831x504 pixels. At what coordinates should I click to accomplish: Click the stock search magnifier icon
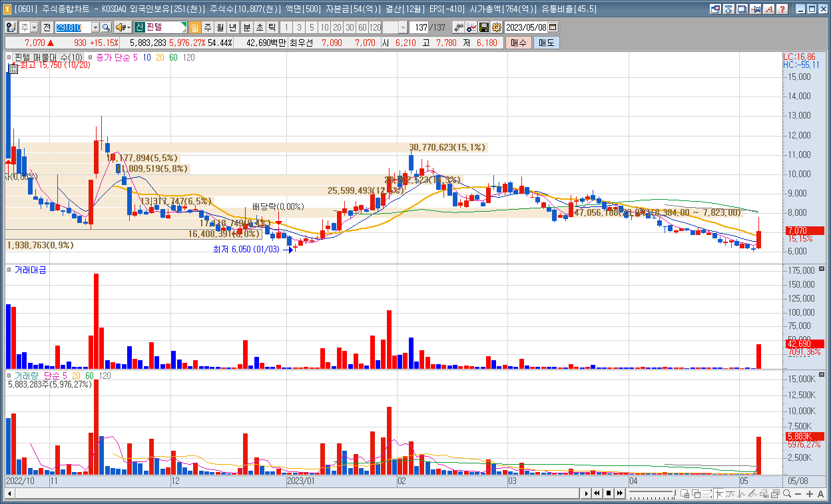(107, 27)
